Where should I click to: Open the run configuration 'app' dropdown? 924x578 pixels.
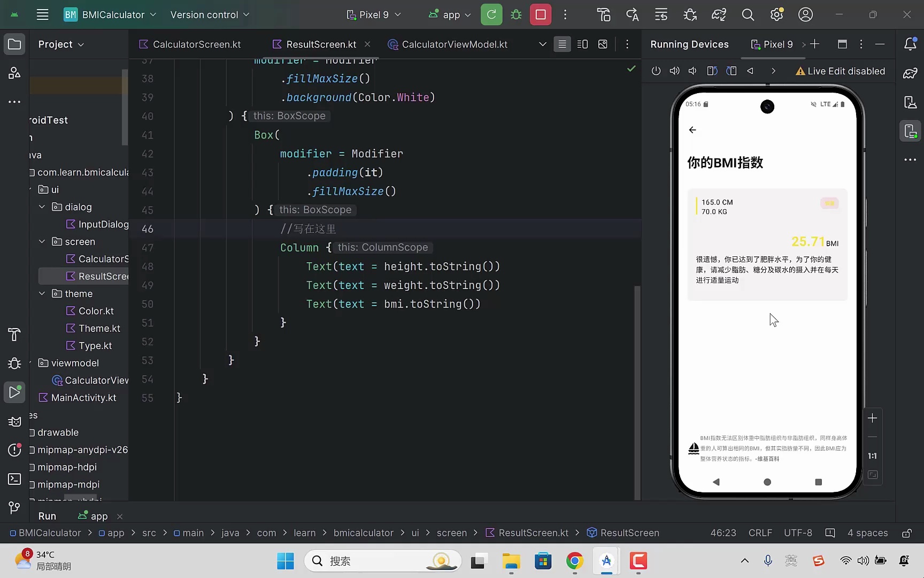click(x=449, y=14)
